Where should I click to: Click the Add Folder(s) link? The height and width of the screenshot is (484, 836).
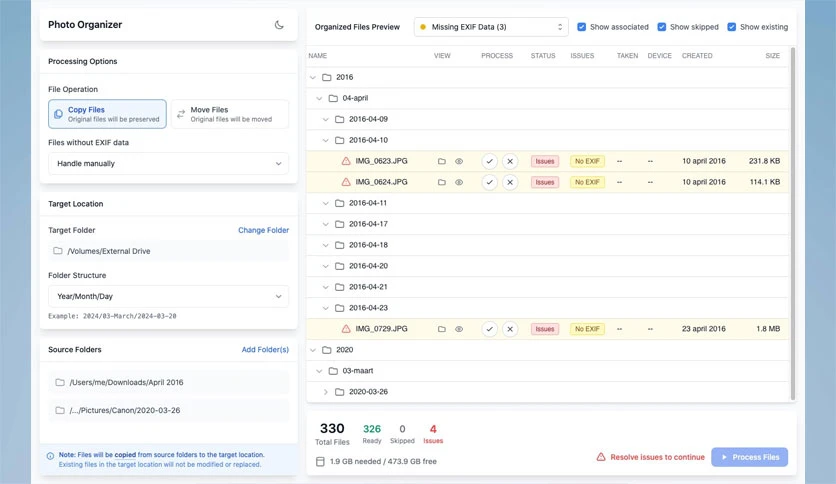(x=265, y=350)
